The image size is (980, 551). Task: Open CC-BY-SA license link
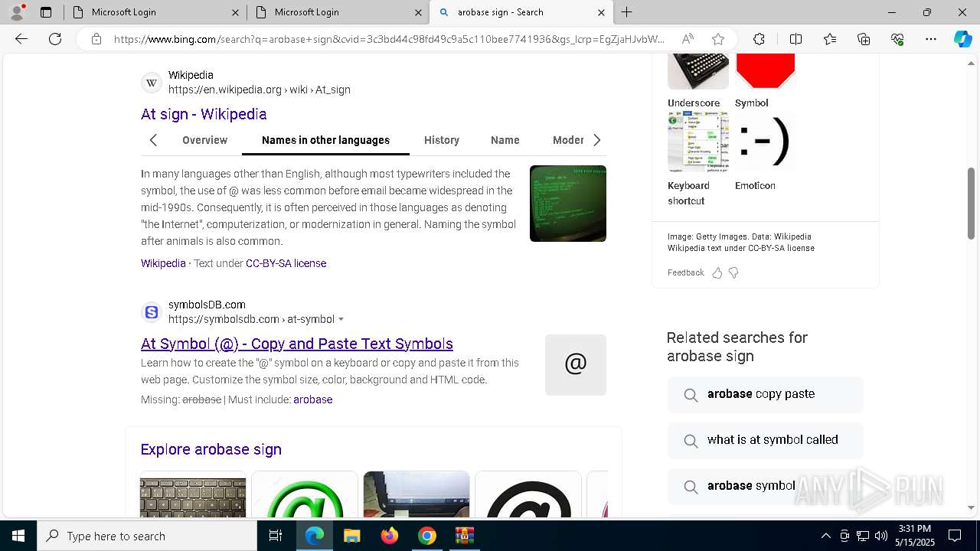(286, 263)
